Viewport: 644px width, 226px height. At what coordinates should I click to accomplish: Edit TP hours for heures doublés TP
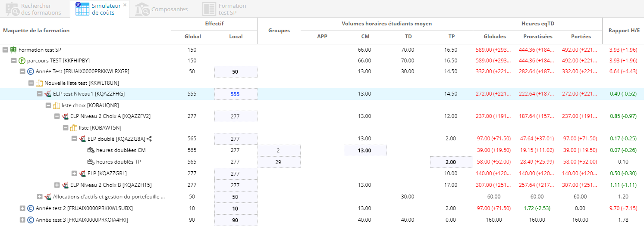coord(451,162)
